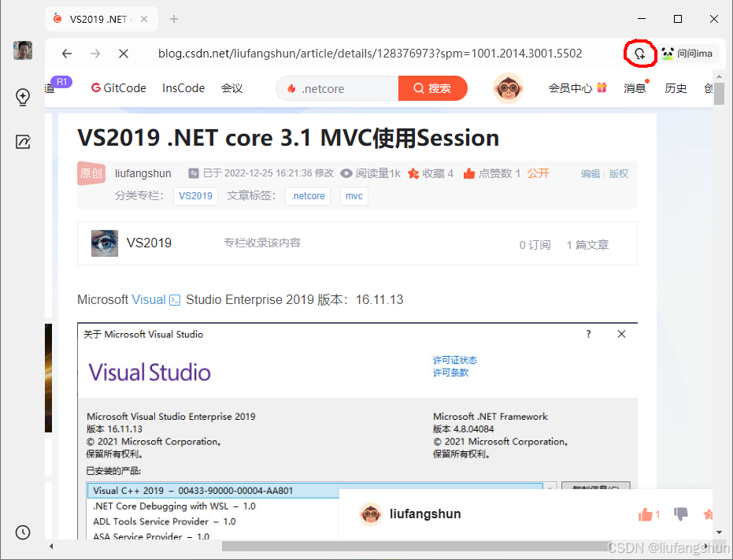Click the monkey user avatar in navbar
733x560 pixels.
(508, 88)
